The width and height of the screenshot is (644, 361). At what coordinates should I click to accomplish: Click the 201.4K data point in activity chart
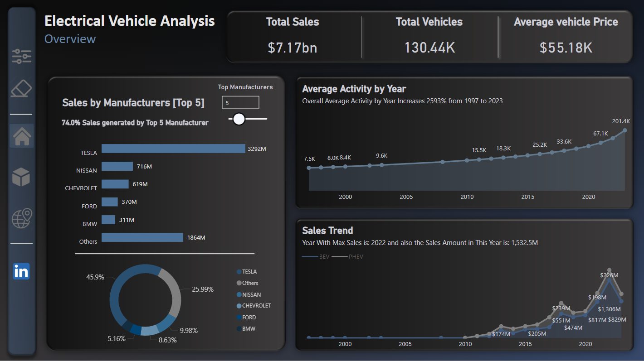[x=625, y=130]
